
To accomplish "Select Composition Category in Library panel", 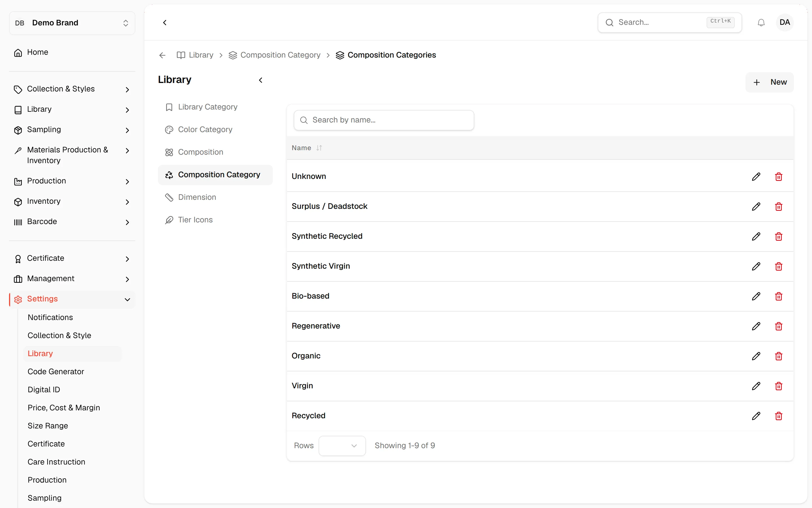I will click(215, 175).
